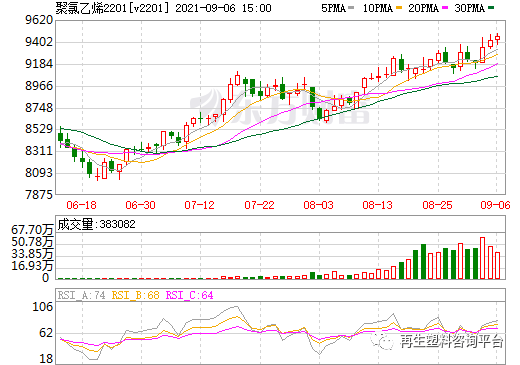Click the 18 RSI axis label
The image size is (520, 365).
click(x=46, y=359)
